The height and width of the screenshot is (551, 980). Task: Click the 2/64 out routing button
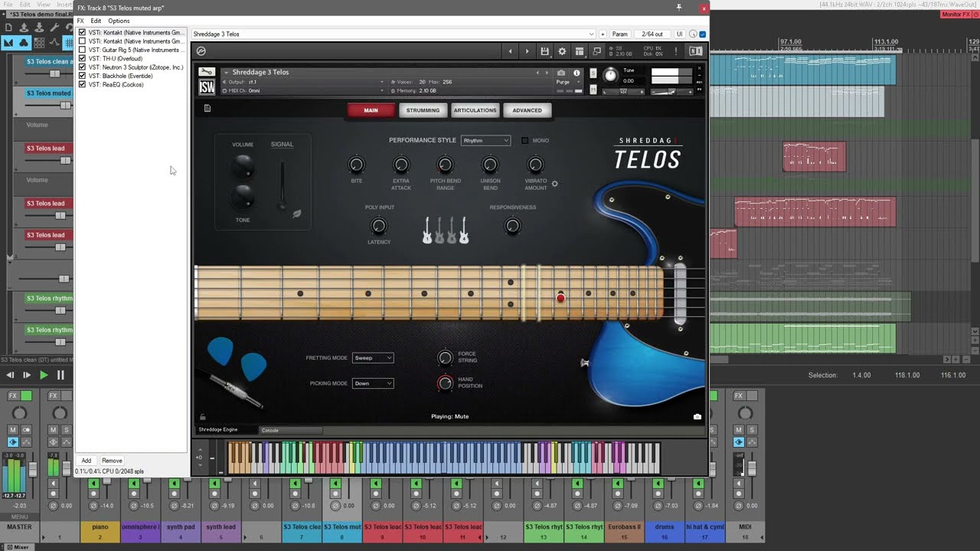point(652,34)
